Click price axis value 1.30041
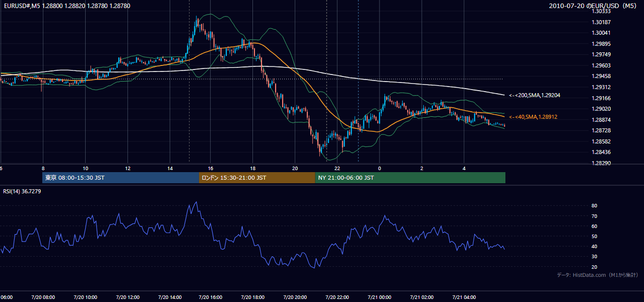Image resolution: width=644 pixels, height=302 pixels. point(601,33)
